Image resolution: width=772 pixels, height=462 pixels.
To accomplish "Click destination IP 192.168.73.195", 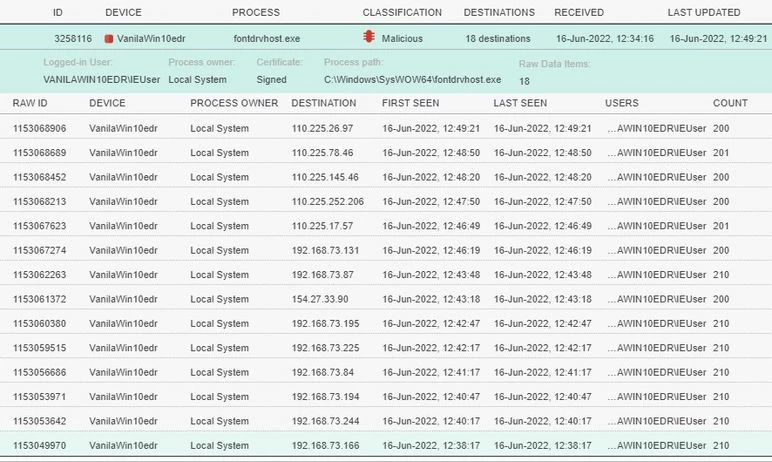I will 325,324.
